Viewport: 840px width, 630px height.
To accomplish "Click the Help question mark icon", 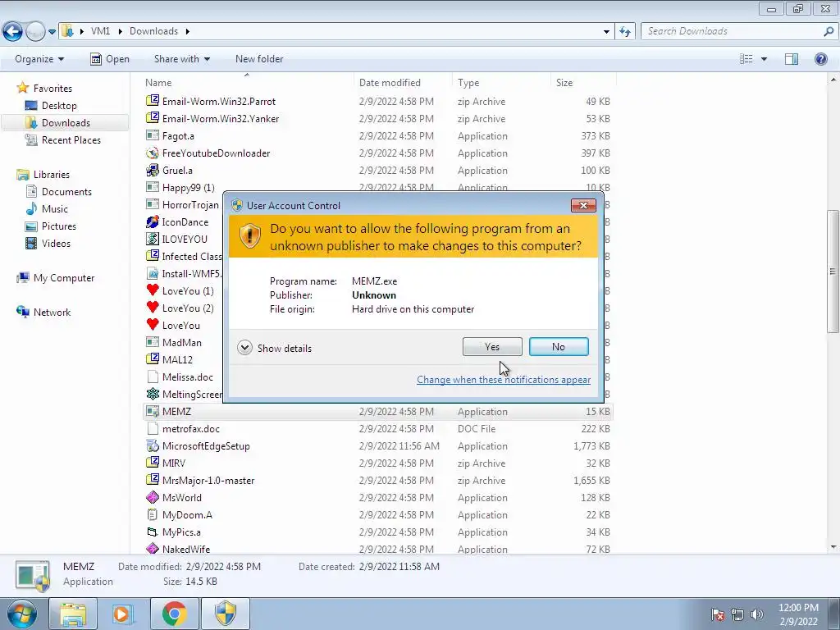I will point(820,59).
